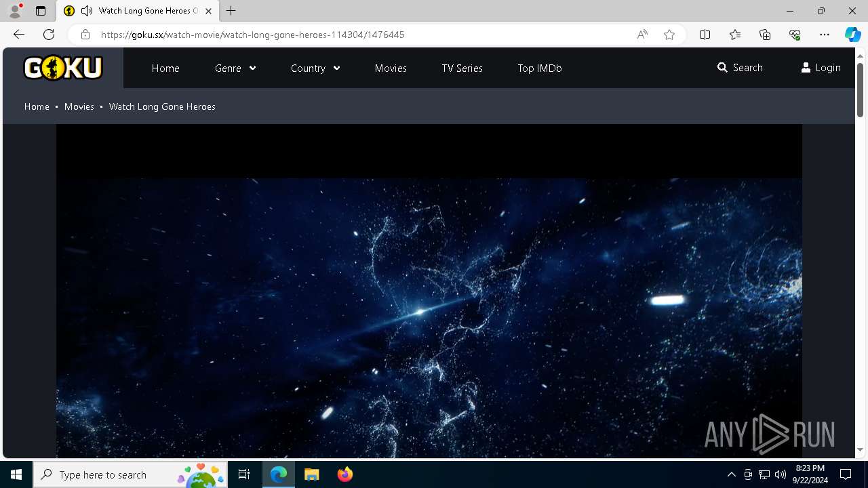Viewport: 868px width, 488px height.
Task: Open File Explorer in the taskbar
Action: pyautogui.click(x=311, y=474)
